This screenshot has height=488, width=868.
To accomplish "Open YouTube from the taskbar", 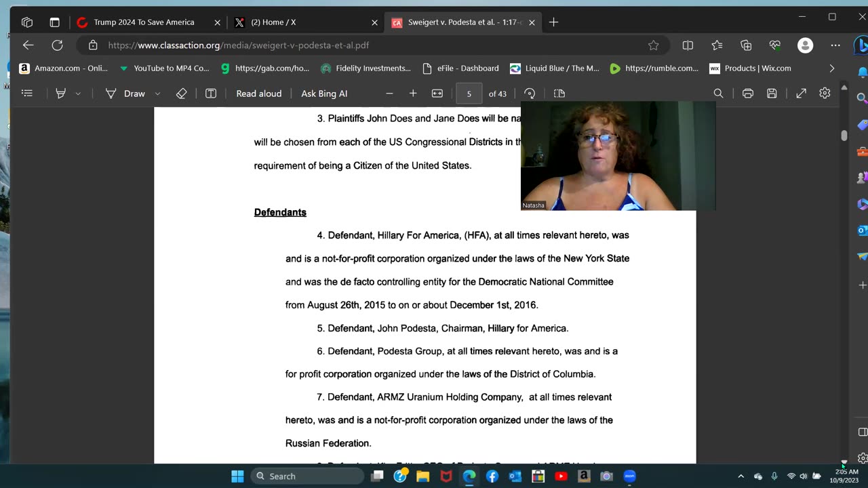I will click(561, 476).
